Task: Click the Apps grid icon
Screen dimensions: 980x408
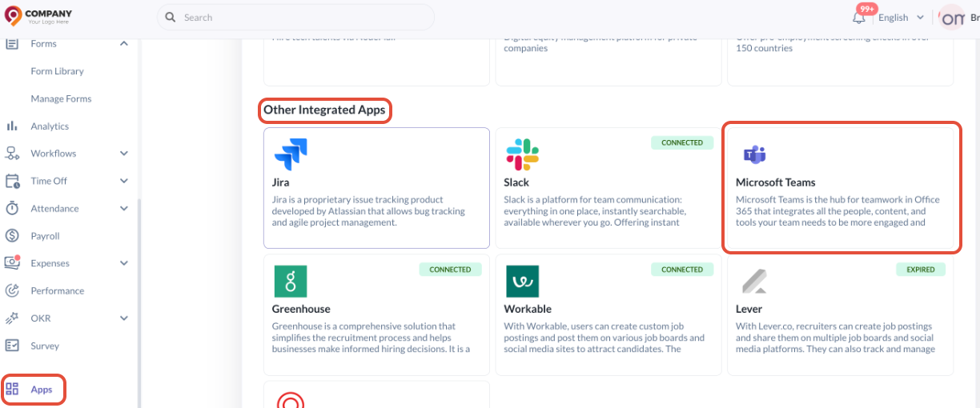Action: coord(12,390)
